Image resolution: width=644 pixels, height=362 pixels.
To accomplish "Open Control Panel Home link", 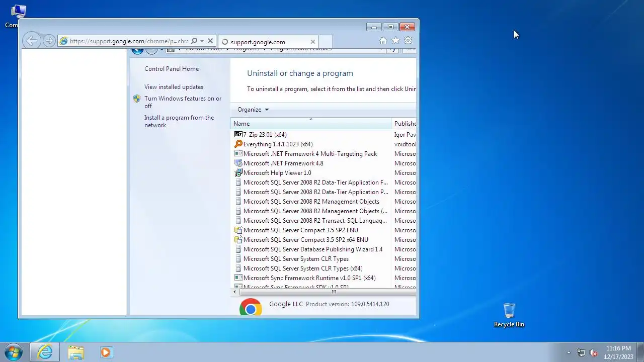I will (172, 69).
